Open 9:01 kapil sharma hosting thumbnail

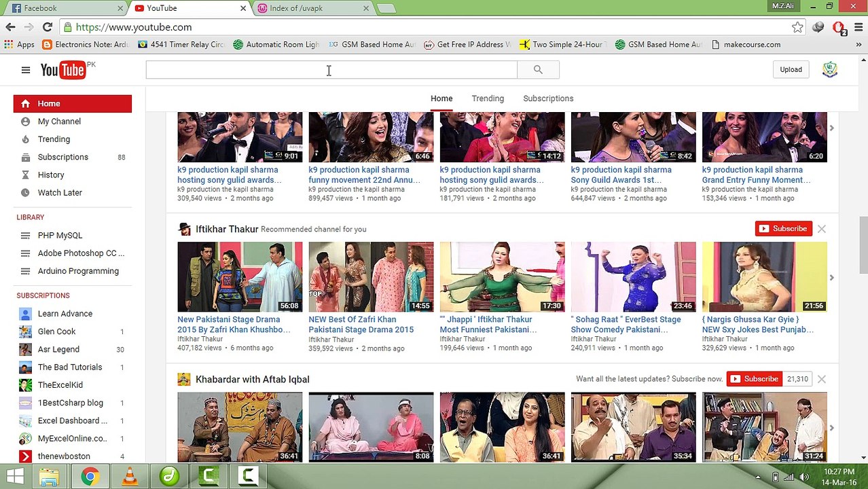point(240,137)
